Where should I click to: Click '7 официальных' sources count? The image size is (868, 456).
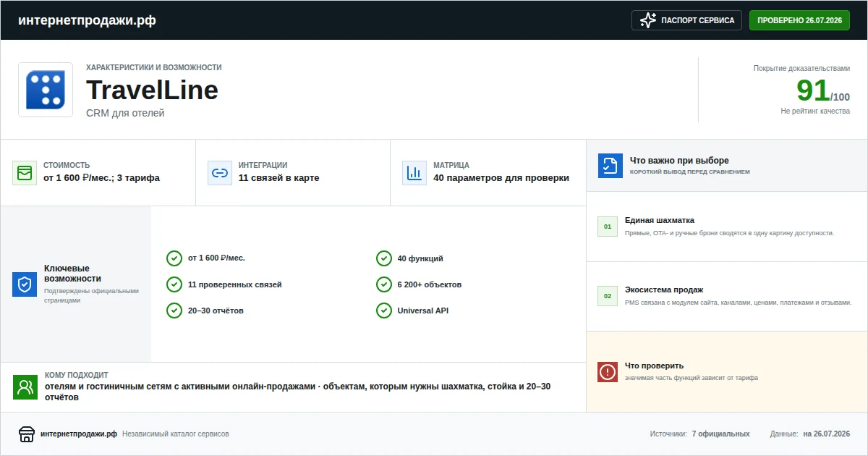point(720,434)
